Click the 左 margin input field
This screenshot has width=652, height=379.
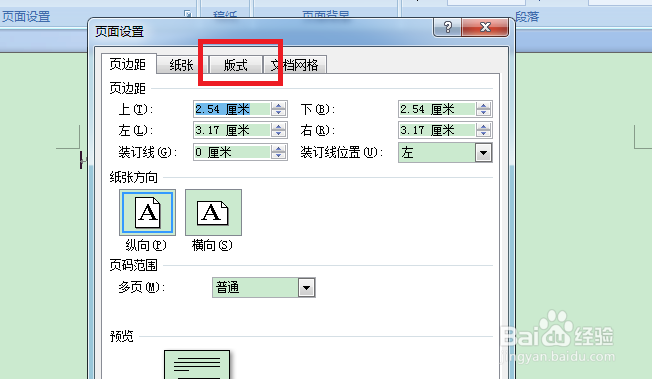click(x=232, y=130)
